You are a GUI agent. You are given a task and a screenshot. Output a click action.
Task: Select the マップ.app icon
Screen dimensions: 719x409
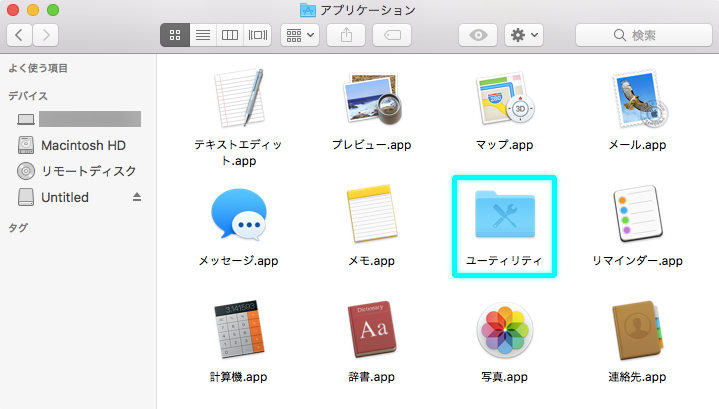pyautogui.click(x=504, y=99)
